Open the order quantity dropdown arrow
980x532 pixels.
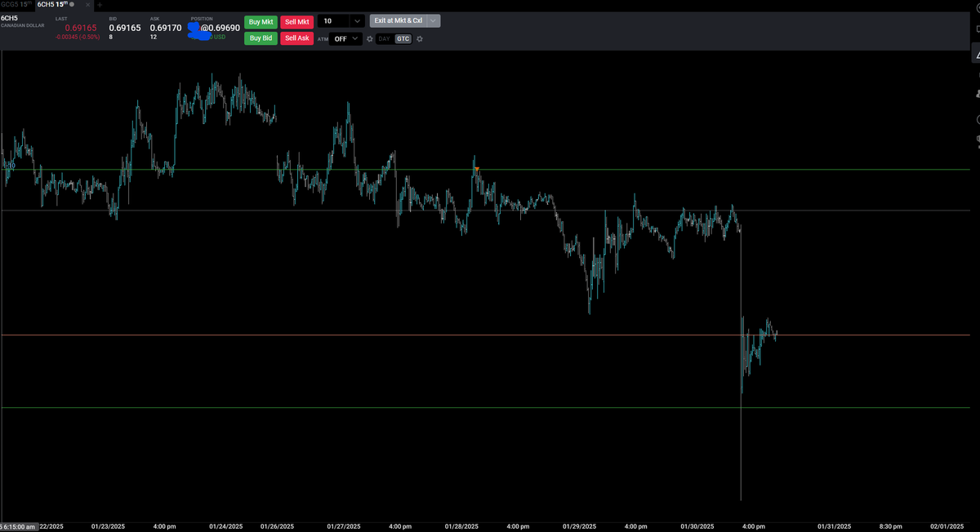[x=358, y=21]
